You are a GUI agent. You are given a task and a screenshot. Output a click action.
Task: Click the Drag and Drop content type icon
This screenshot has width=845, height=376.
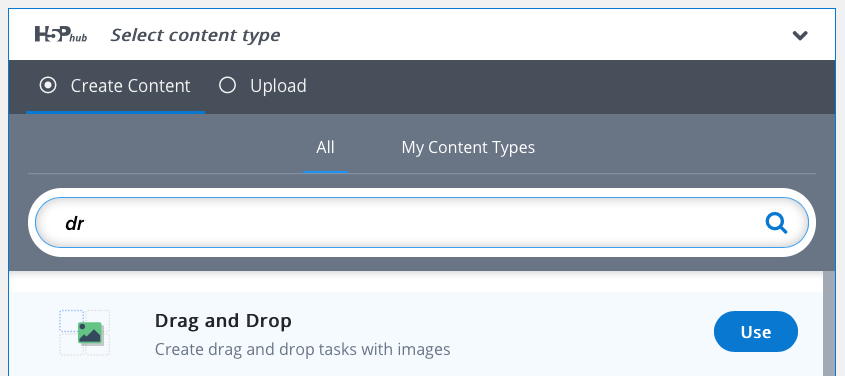coord(85,333)
